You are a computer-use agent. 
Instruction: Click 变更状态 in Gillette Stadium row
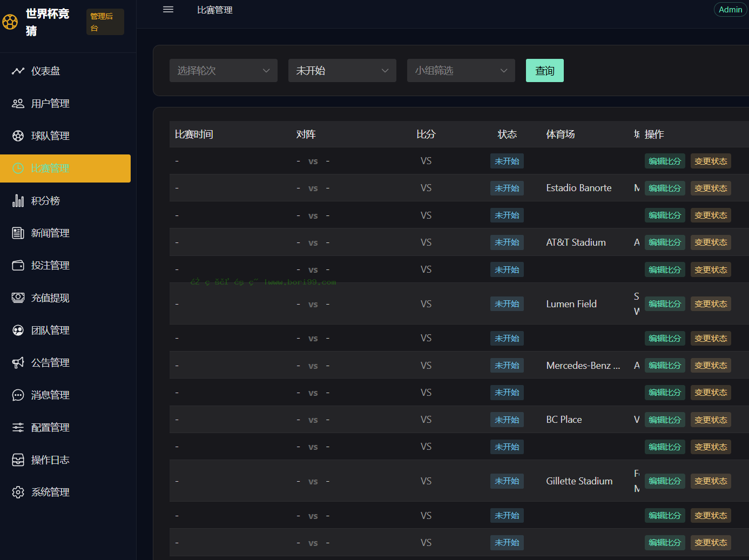[x=711, y=481]
